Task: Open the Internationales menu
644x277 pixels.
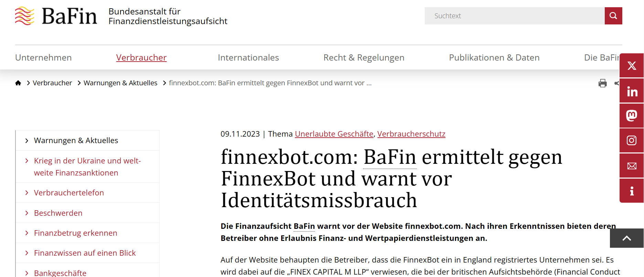Action: click(x=249, y=57)
